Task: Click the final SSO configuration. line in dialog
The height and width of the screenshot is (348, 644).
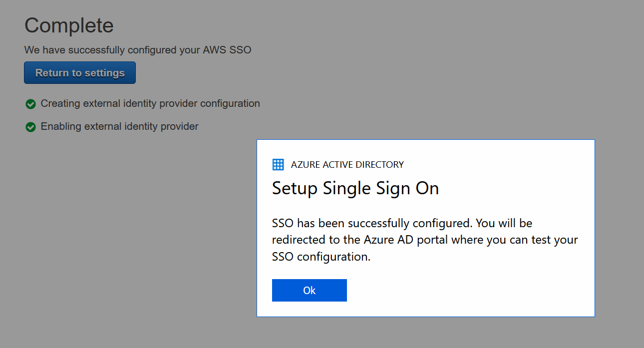Action: click(x=322, y=257)
